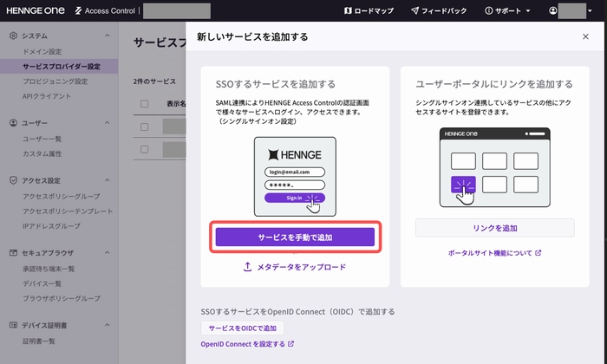
Task: Collapse the セキュアブラウザ section
Action: pyautogui.click(x=108, y=252)
